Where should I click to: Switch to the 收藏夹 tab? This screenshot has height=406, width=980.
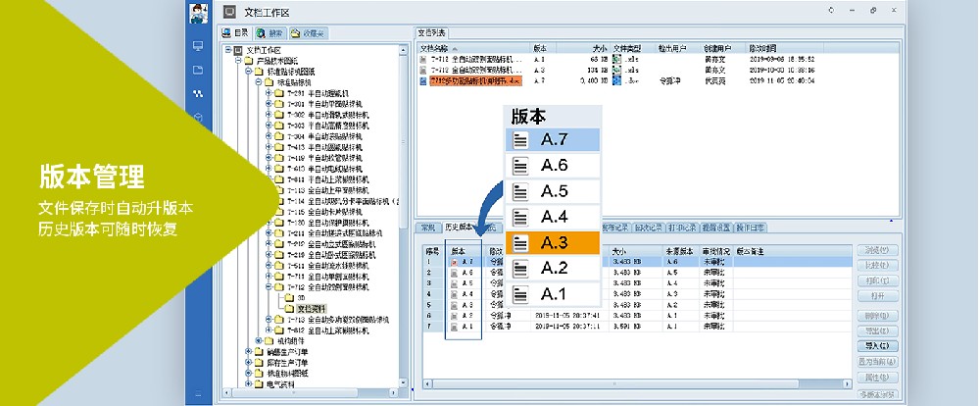tap(308, 33)
